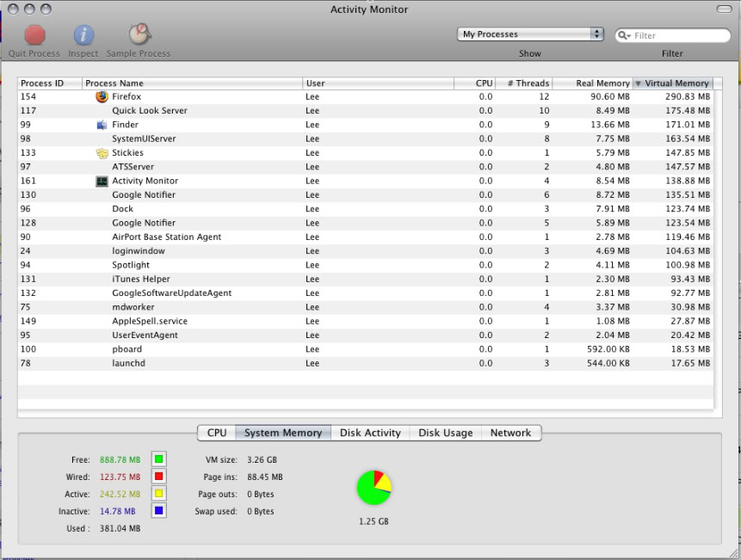Click the Quit Process stop icon
Image resolution: width=741 pixels, height=560 pixels.
[x=34, y=34]
